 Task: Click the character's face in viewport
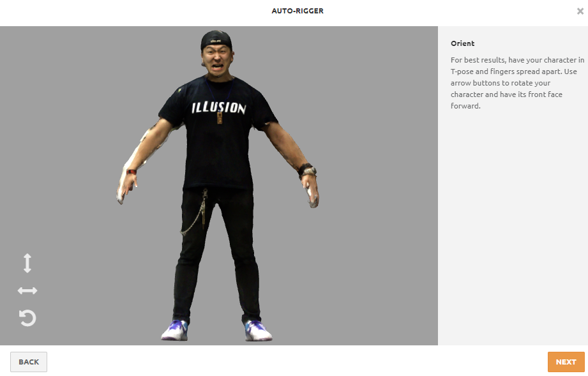217,60
